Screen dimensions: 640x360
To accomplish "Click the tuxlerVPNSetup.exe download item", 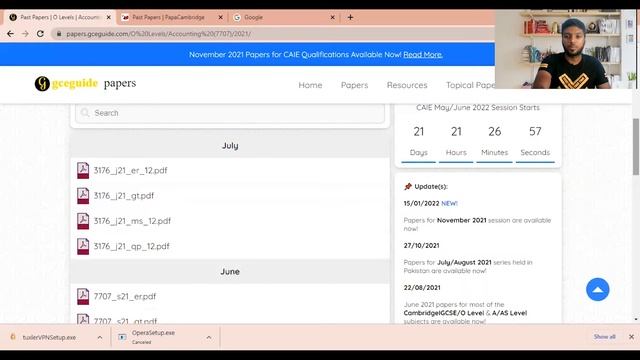I will coord(49,338).
